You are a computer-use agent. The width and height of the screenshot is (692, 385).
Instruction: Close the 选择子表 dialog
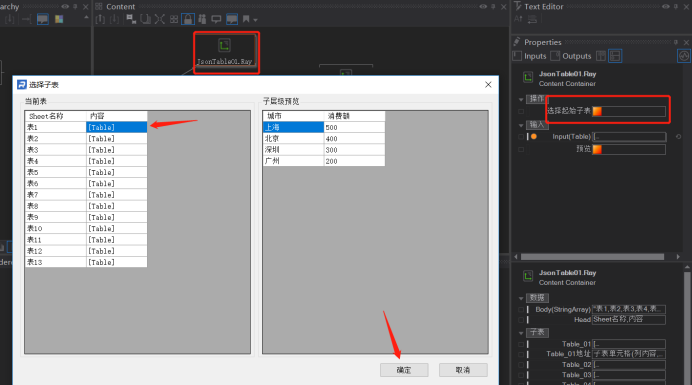[488, 84]
